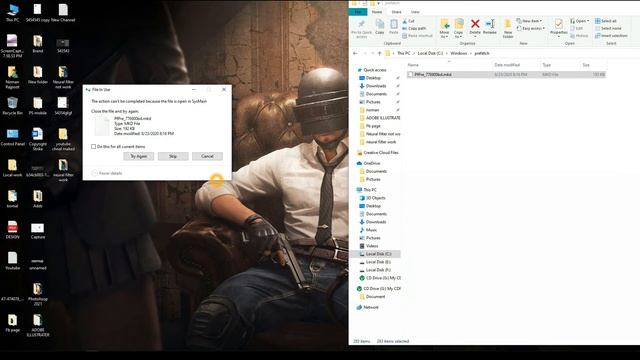The height and width of the screenshot is (360, 640).
Task: Click Paste shortcut in the ribbon
Action: 417,36
